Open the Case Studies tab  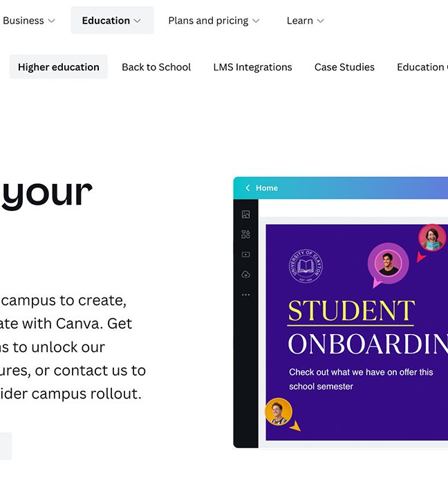344,67
